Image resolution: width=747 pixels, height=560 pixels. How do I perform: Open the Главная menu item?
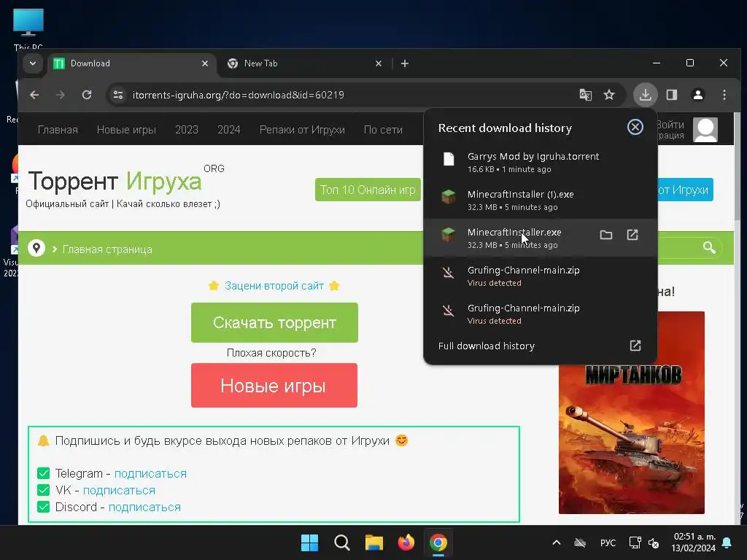[58, 130]
